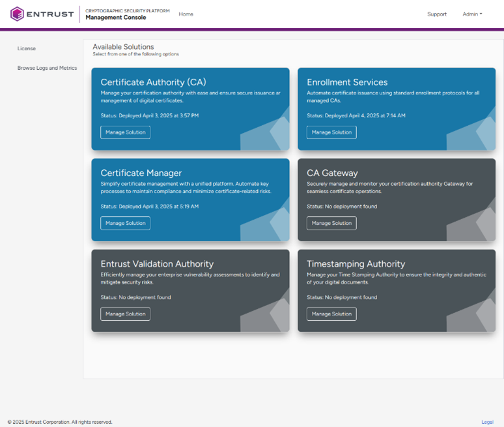Viewport: 504px width, 427px height.
Task: Click the Entrust Validation Authority heading
Action: (157, 264)
